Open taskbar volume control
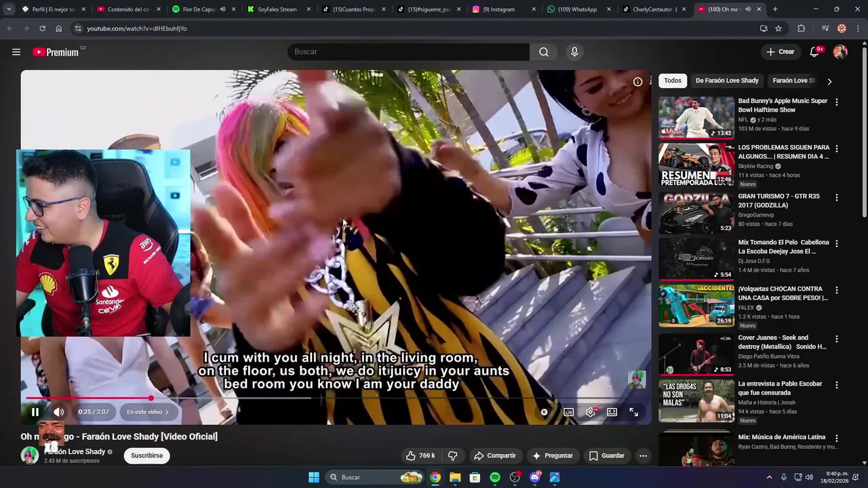The image size is (868, 488). coord(809,477)
